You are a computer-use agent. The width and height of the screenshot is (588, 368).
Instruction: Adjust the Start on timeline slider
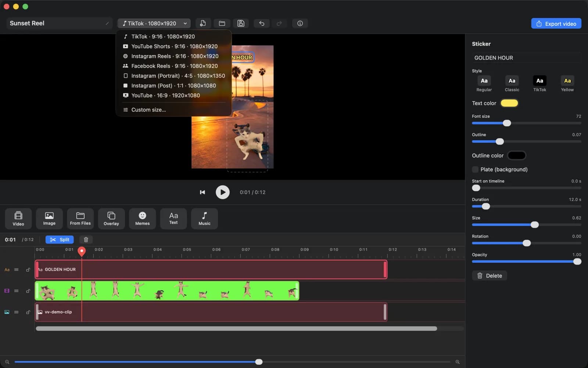(x=476, y=188)
